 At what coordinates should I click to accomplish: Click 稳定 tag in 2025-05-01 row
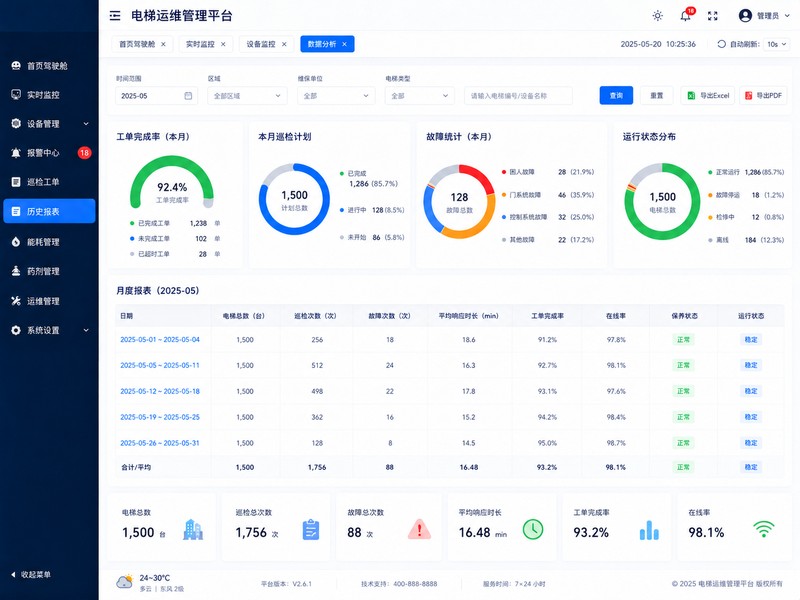point(751,339)
